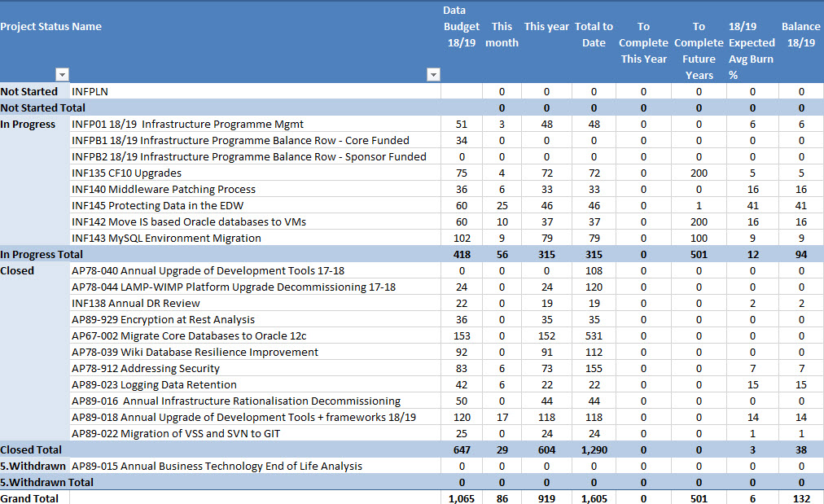Select the This month column header
The image size is (824, 504).
point(502,35)
